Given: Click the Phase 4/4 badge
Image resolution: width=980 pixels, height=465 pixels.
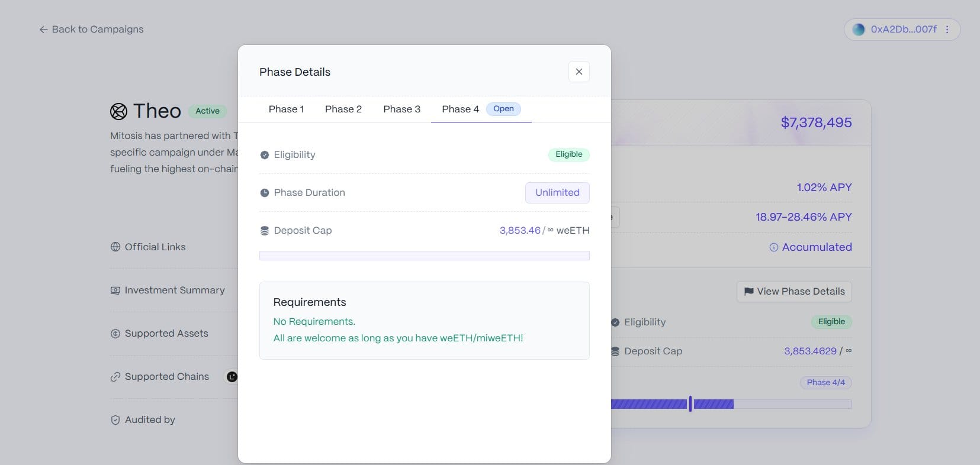Looking at the screenshot, I should [x=825, y=383].
